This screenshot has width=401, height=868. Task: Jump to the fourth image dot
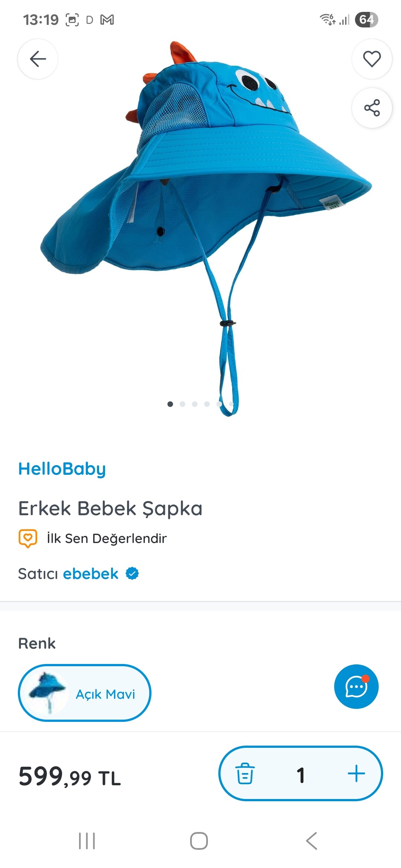(x=207, y=404)
